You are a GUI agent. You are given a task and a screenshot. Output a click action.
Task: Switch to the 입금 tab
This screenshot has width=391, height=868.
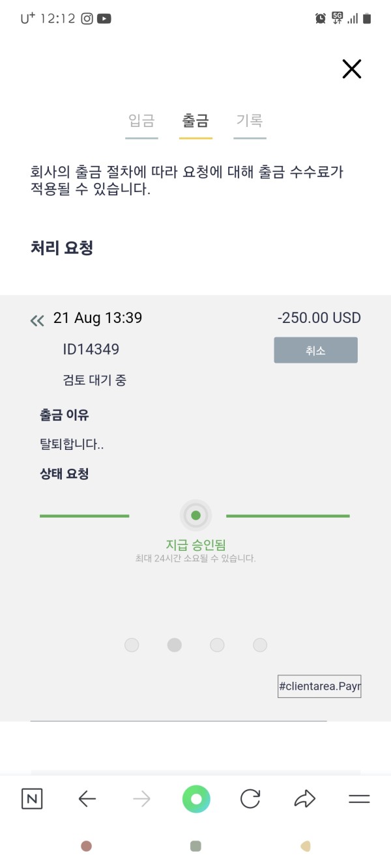[x=141, y=120]
